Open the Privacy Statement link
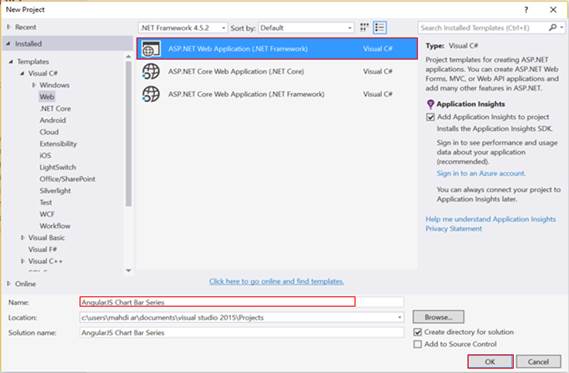Screen dimensions: 569x373 [454, 229]
